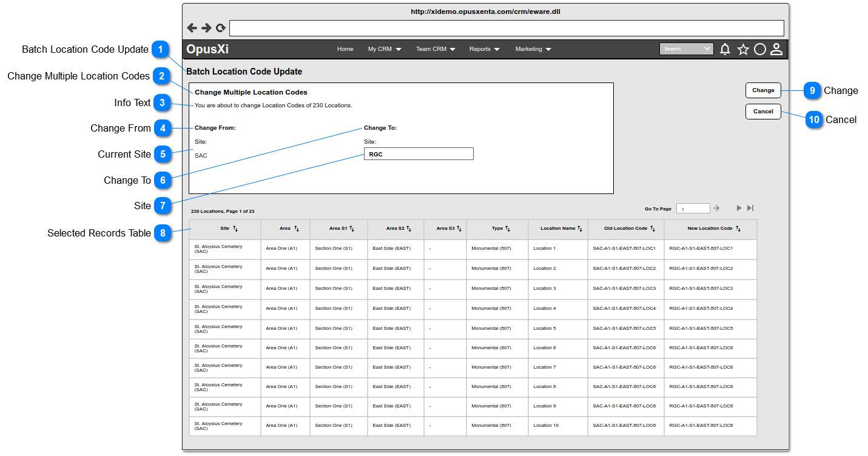This screenshot has width=868, height=456.
Task: Sort by Old Location Code column
Action: [653, 229]
